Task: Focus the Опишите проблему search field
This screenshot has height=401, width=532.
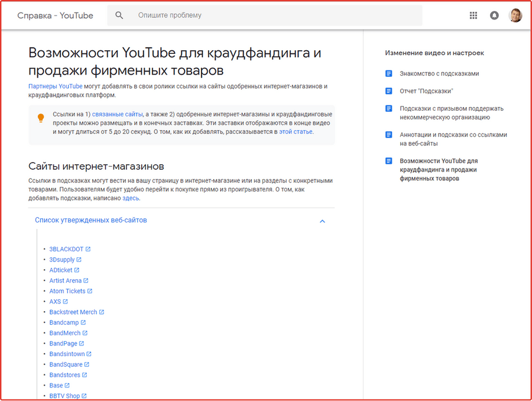Action: [265, 15]
